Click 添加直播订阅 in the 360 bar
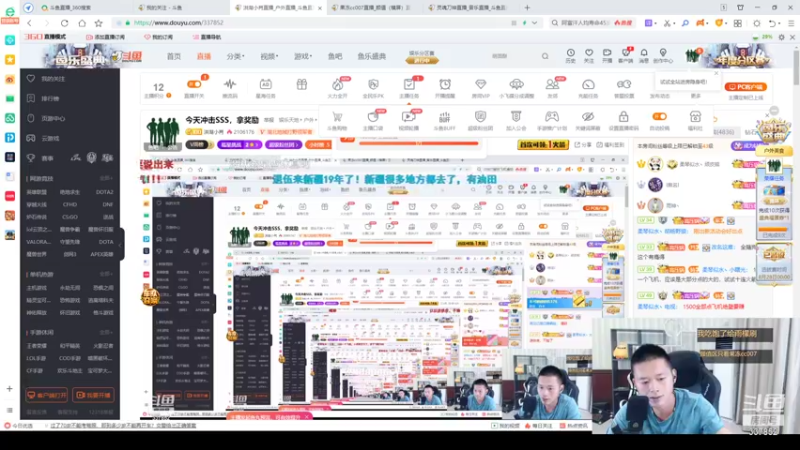Image resolution: width=800 pixels, height=450 pixels. click(x=106, y=37)
